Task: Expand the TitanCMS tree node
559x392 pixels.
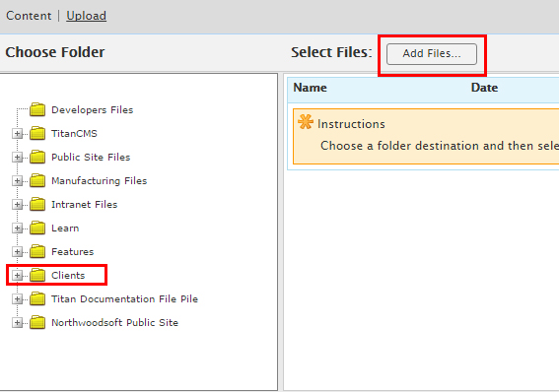Action: pyautogui.click(x=17, y=134)
